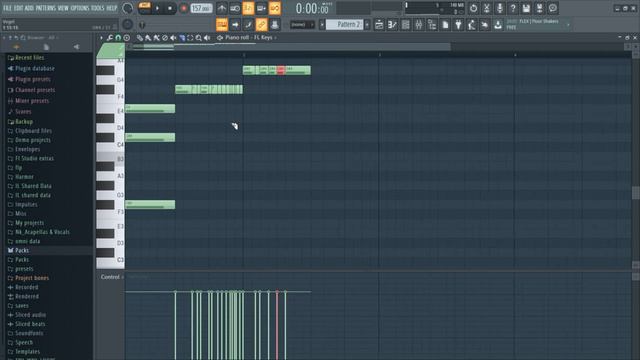
Task: Select the Zoom magnifier tool
Action: (199, 38)
